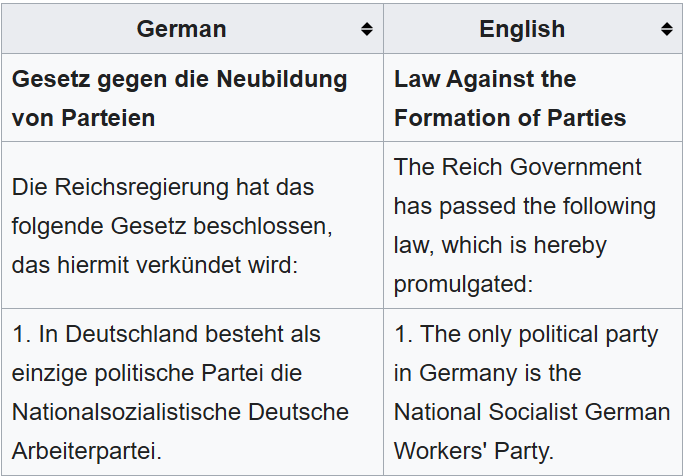Click 'law, which is hereby' text line
The image size is (684, 476).
(500, 246)
